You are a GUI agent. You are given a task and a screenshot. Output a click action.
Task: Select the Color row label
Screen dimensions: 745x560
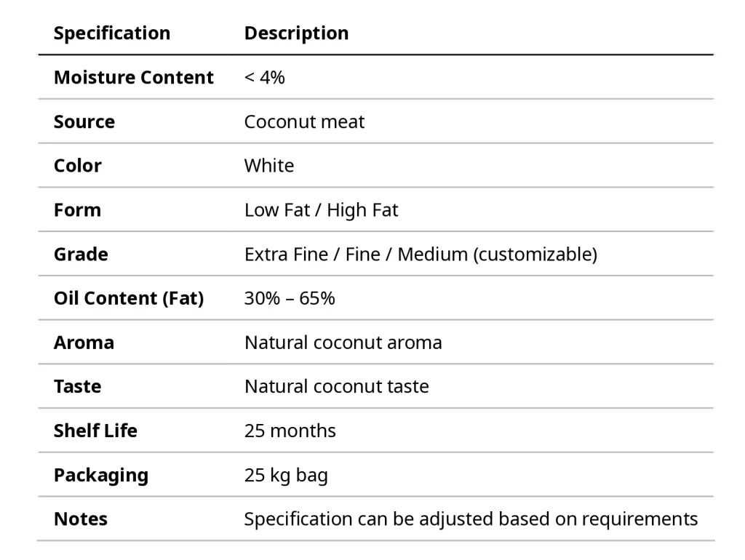click(x=78, y=166)
